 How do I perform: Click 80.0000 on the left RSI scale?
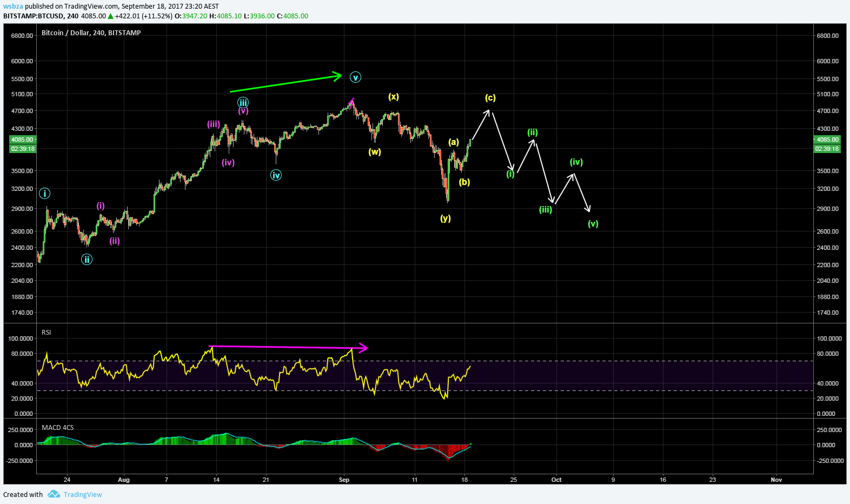click(x=21, y=354)
